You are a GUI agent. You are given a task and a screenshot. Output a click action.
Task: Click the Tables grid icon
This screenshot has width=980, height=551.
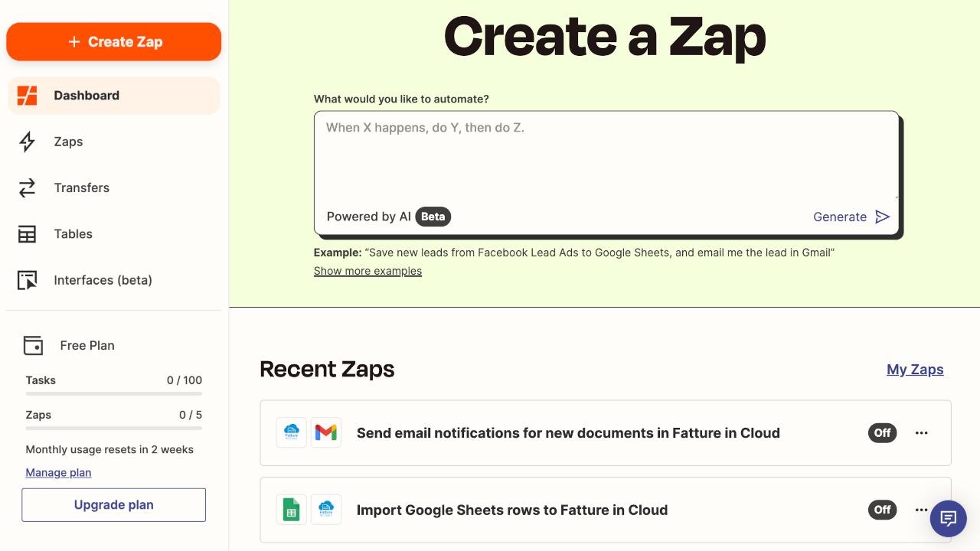pos(28,234)
